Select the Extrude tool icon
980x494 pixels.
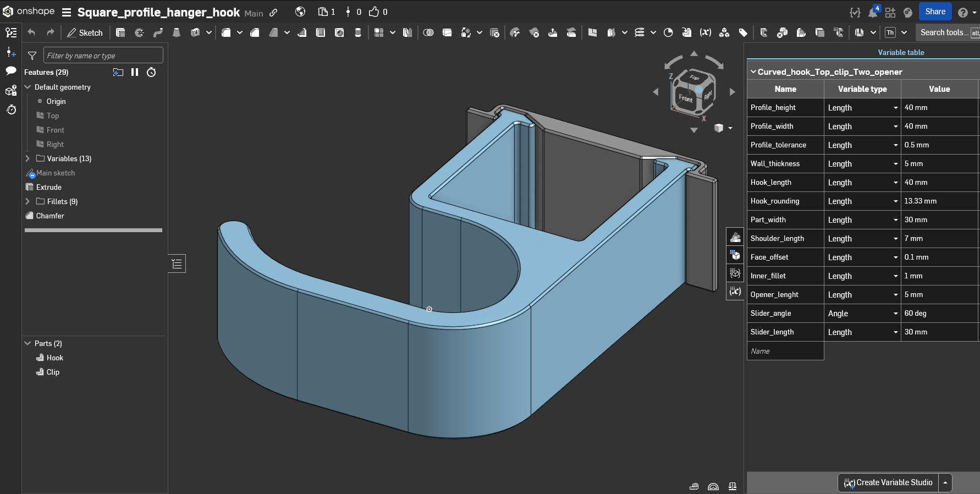point(120,33)
